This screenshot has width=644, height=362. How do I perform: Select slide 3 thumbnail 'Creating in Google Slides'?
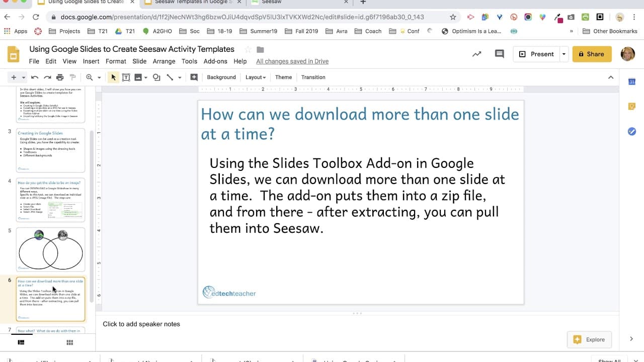click(x=50, y=150)
